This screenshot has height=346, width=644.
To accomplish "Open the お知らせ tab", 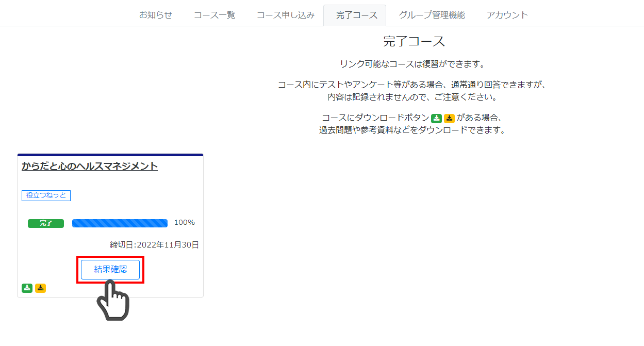I will 156,15.
